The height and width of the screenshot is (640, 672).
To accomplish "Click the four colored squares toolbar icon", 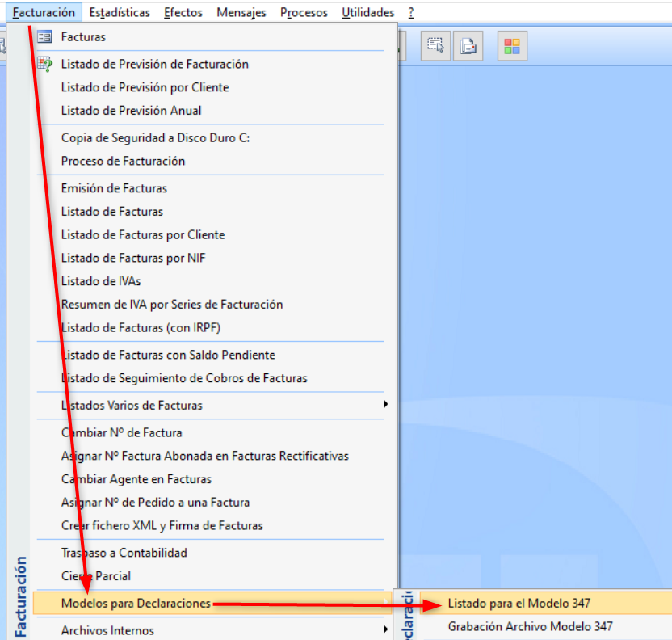I will pyautogui.click(x=512, y=46).
